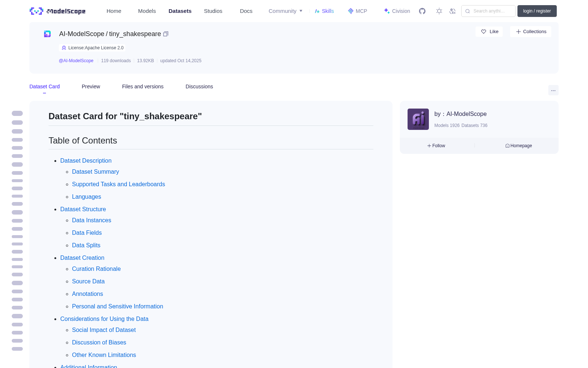Open the Docs nav item
This screenshot has width=588, height=368.
point(246,11)
